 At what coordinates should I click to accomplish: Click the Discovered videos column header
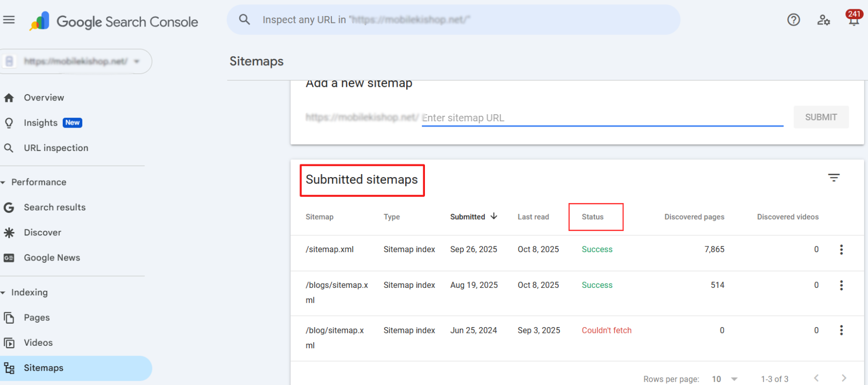click(x=788, y=217)
